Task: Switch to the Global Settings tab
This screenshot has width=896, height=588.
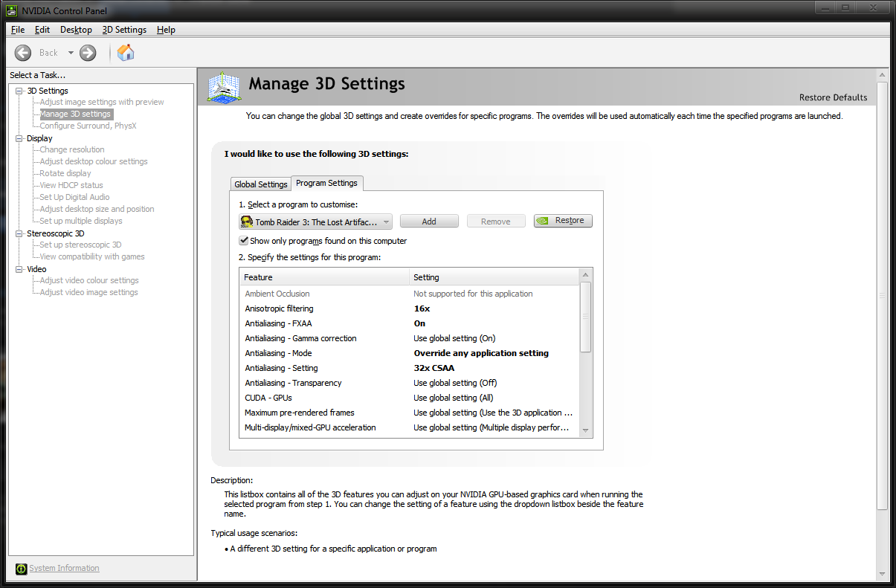Action: tap(260, 184)
